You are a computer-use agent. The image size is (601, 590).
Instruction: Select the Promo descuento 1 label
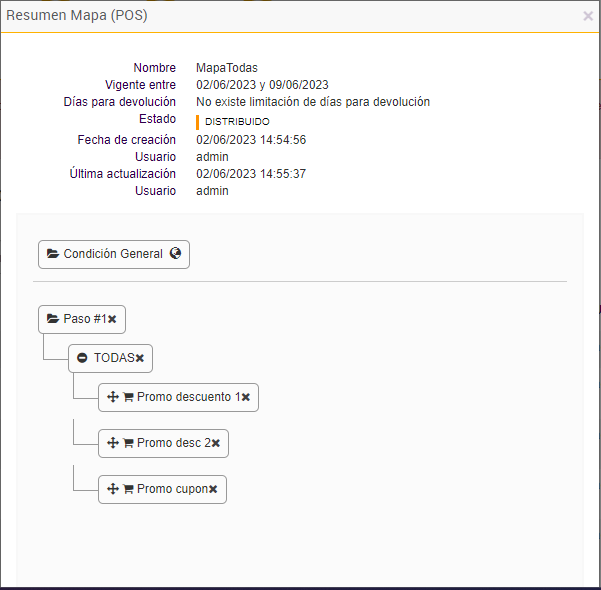tap(189, 397)
